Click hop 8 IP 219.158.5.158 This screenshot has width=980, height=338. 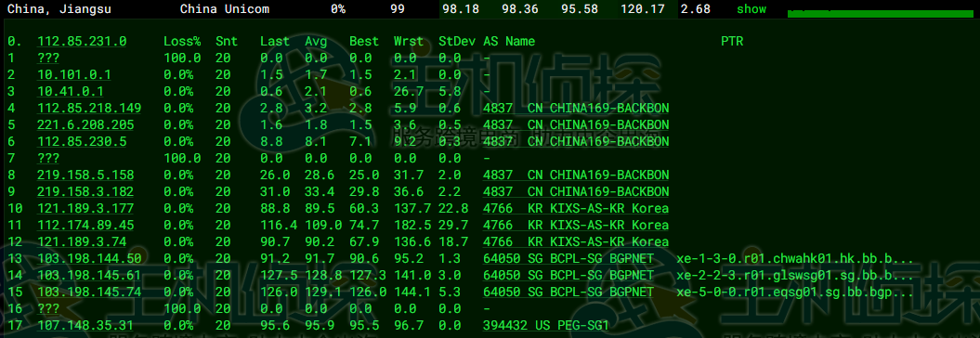click(x=85, y=175)
